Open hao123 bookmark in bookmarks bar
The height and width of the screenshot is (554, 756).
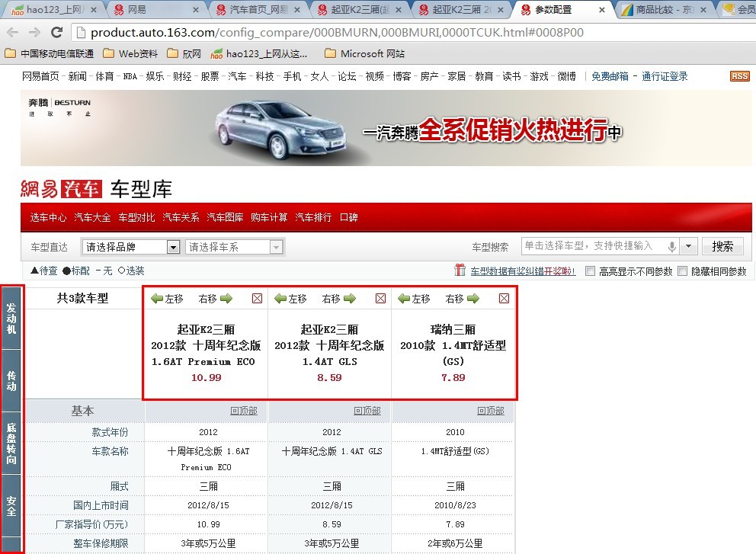click(x=259, y=53)
